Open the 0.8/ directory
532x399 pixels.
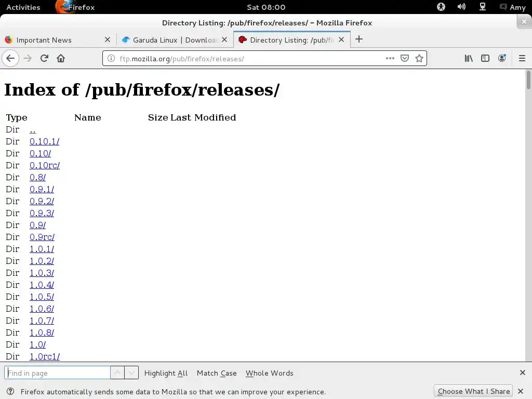point(37,177)
